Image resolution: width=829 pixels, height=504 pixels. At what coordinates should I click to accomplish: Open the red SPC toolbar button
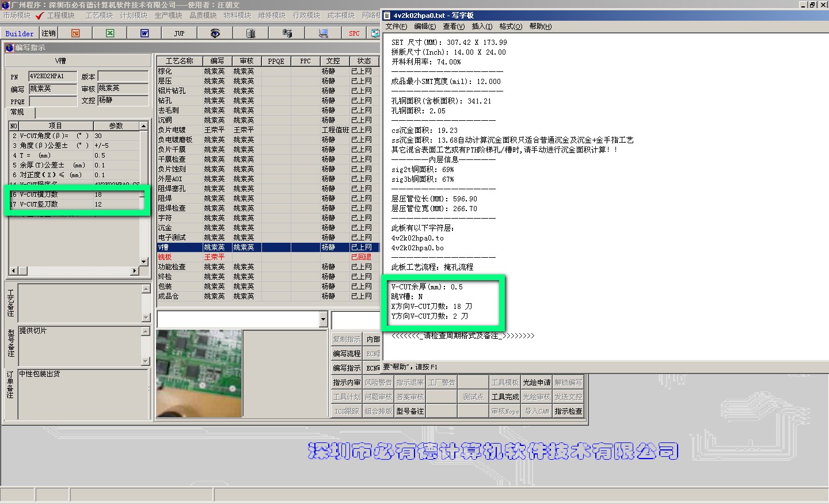point(354,33)
